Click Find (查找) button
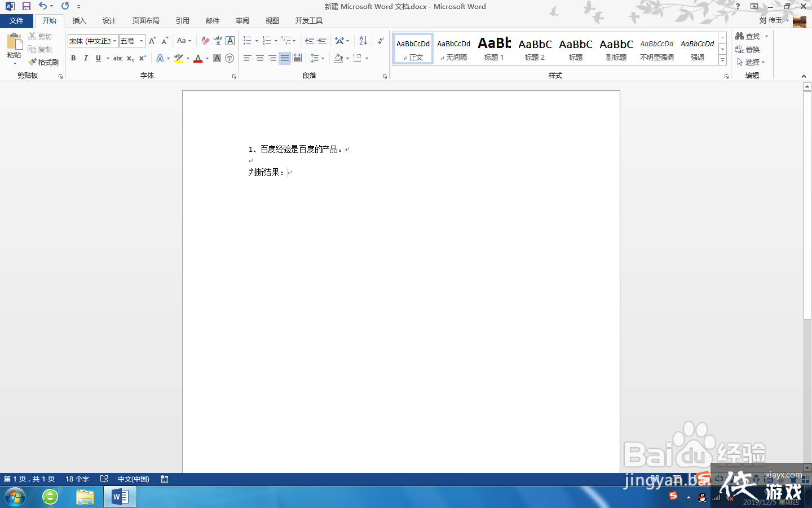 point(748,36)
